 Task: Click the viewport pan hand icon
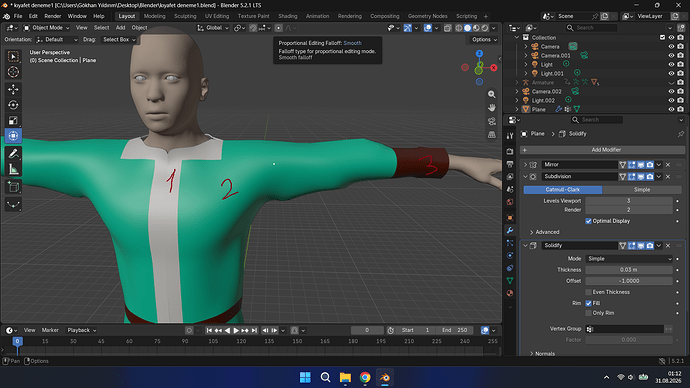click(492, 107)
